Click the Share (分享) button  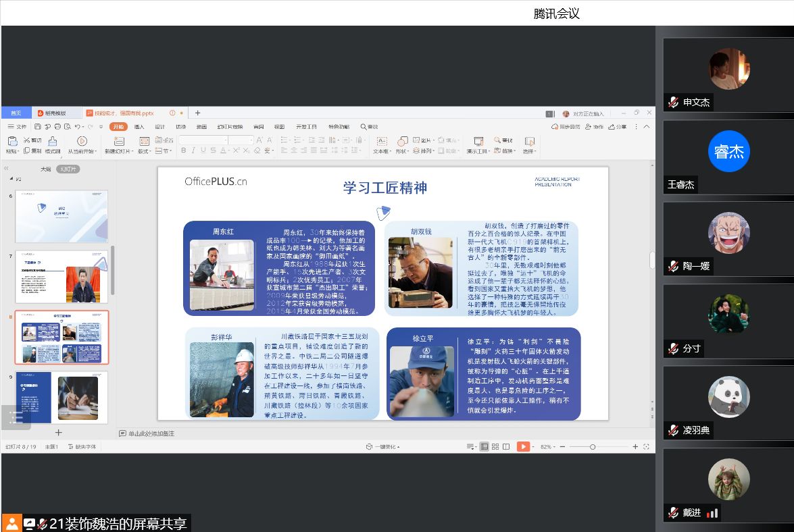coord(618,127)
